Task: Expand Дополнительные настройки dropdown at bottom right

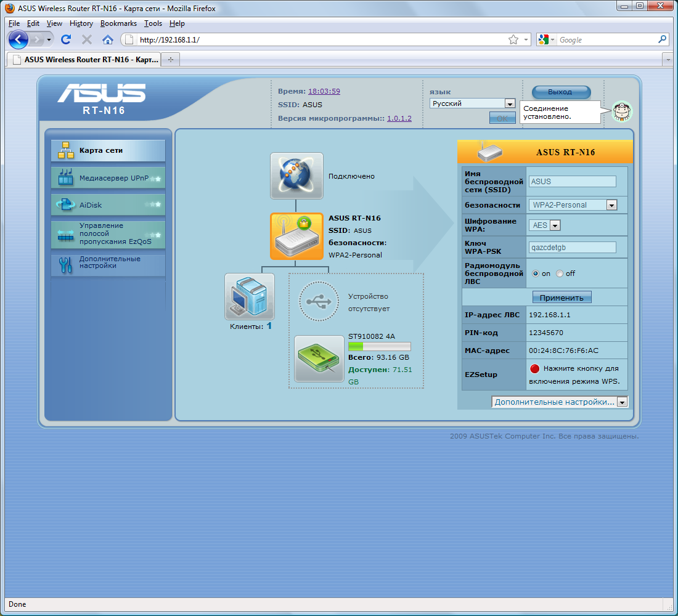Action: pyautogui.click(x=560, y=402)
